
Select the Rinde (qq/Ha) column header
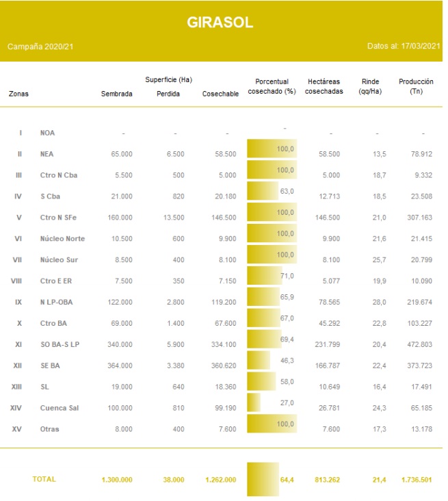369,86
